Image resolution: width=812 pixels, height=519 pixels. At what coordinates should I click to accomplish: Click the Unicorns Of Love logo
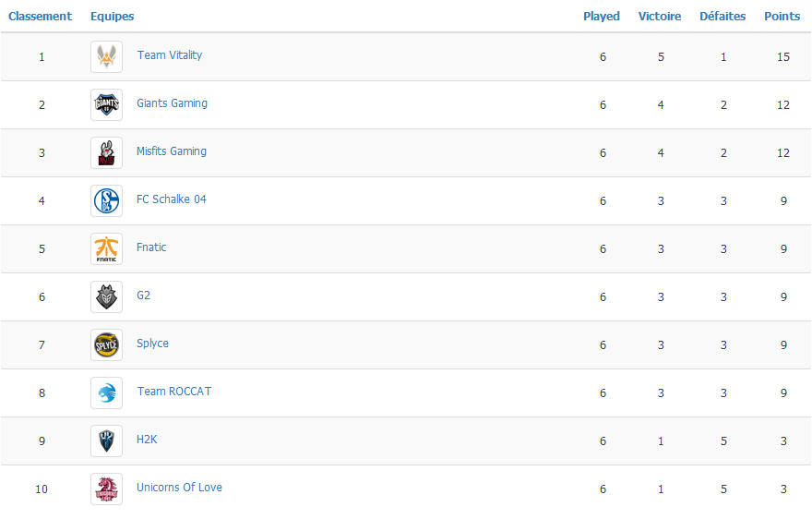[x=107, y=489]
